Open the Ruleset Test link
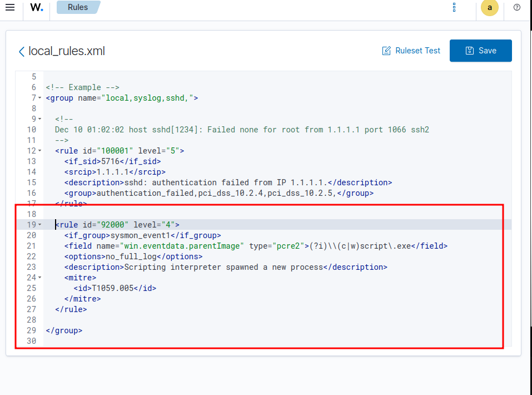 click(x=417, y=51)
